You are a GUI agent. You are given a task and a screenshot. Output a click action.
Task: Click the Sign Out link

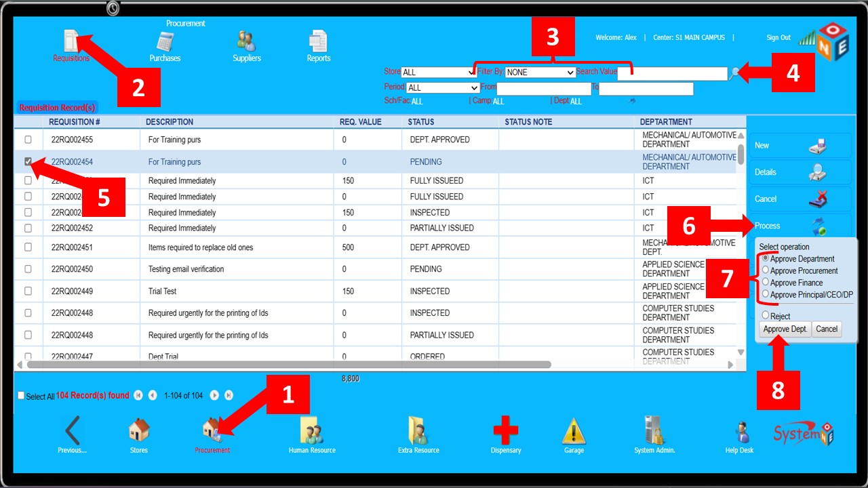[x=778, y=38]
